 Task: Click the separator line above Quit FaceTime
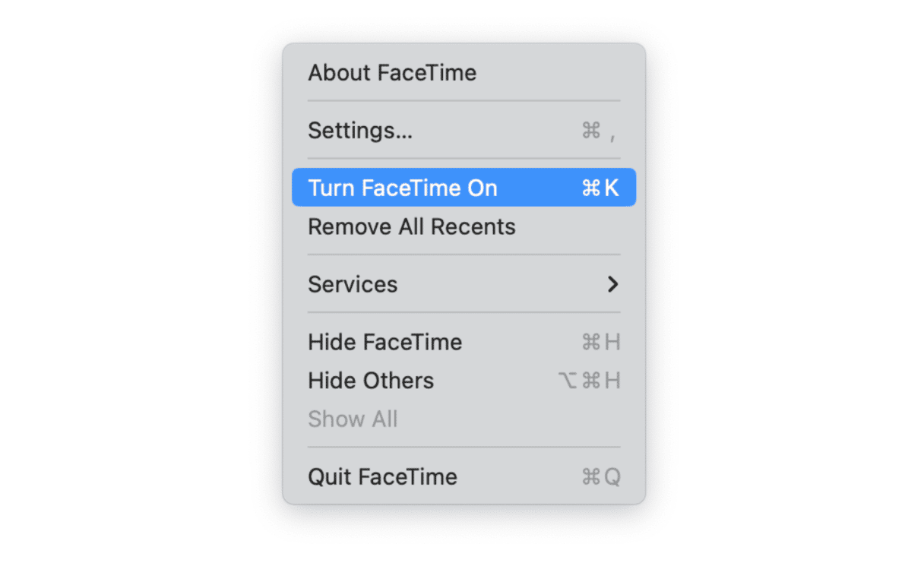[x=464, y=448]
